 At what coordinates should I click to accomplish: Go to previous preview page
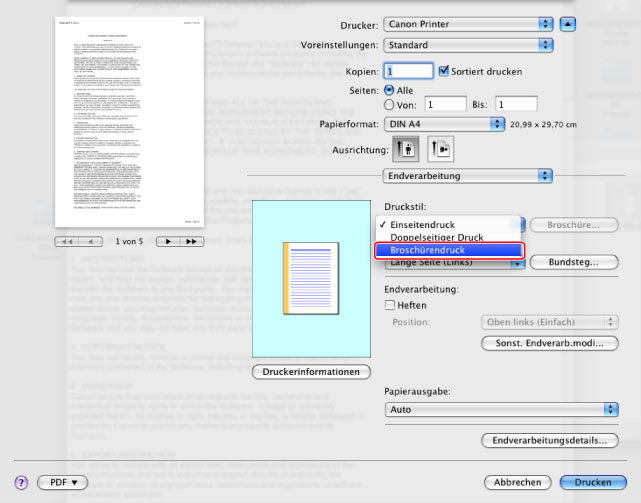pos(78,242)
